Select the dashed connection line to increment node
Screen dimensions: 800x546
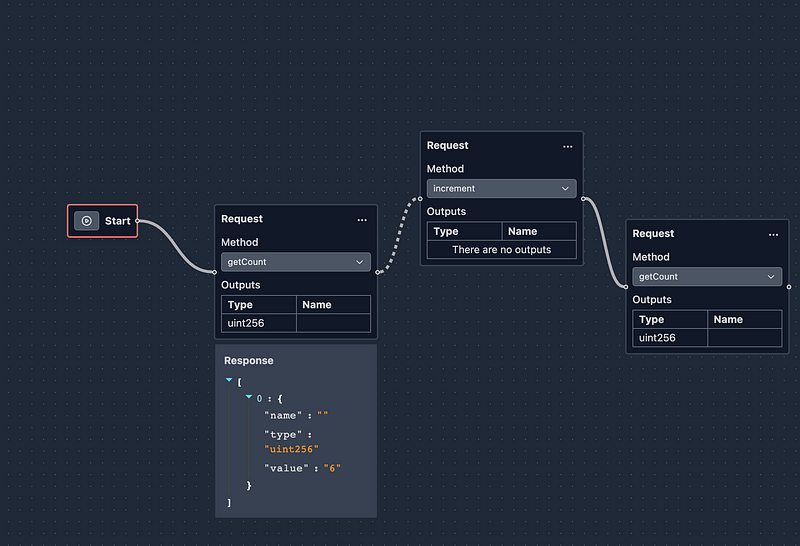point(400,232)
